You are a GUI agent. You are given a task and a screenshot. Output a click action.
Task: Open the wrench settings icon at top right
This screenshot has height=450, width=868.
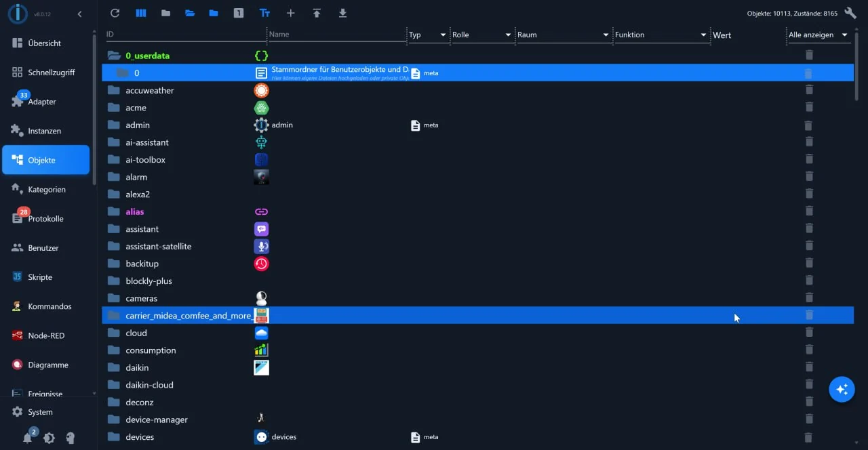850,14
